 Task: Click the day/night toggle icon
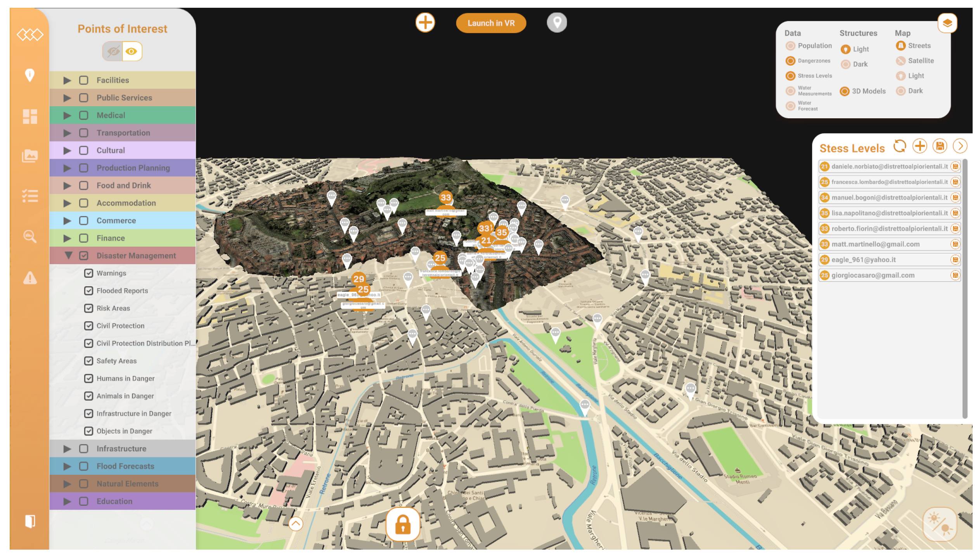point(939,524)
